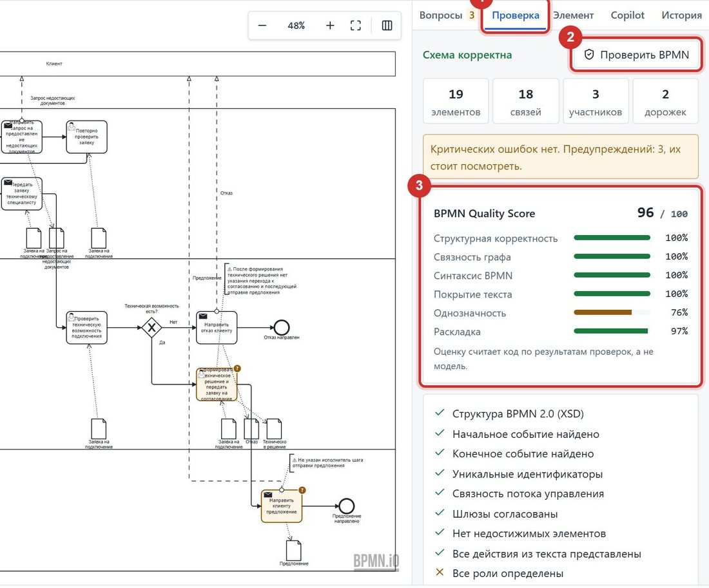
Task: Click warning badge on 'Направить клиенту предложение' task
Action: pyautogui.click(x=302, y=490)
